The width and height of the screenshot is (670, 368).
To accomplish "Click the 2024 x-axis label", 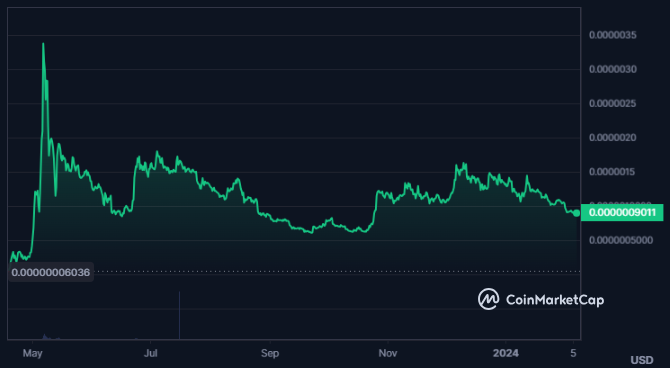I will (505, 353).
